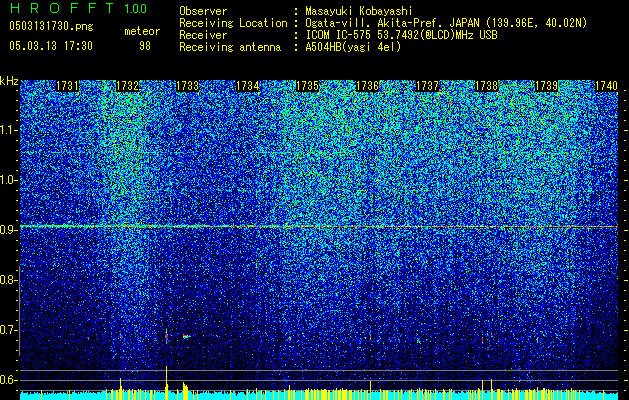Click the ICOM IC-575 receiver text
The width and height of the screenshot is (629, 400).
401,35
